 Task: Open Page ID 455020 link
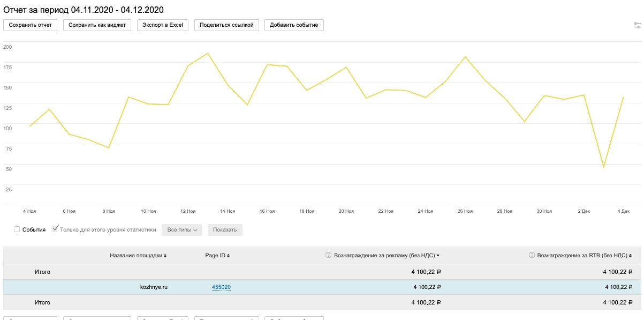tap(221, 287)
